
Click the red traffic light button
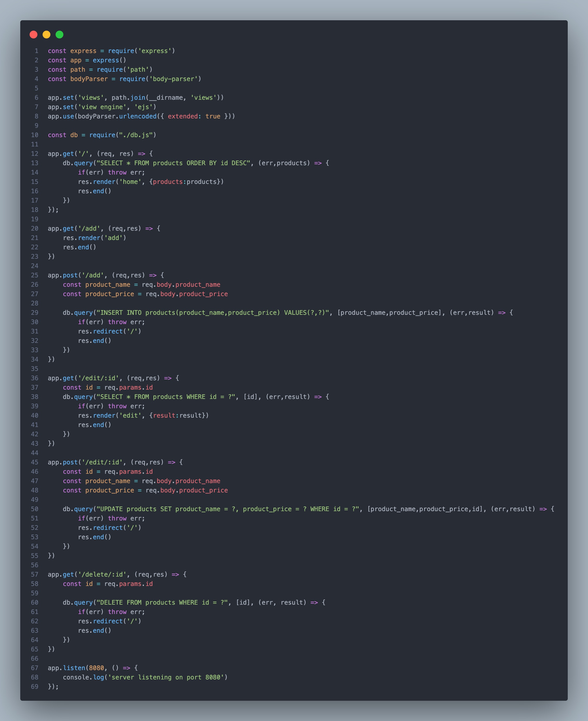point(33,34)
